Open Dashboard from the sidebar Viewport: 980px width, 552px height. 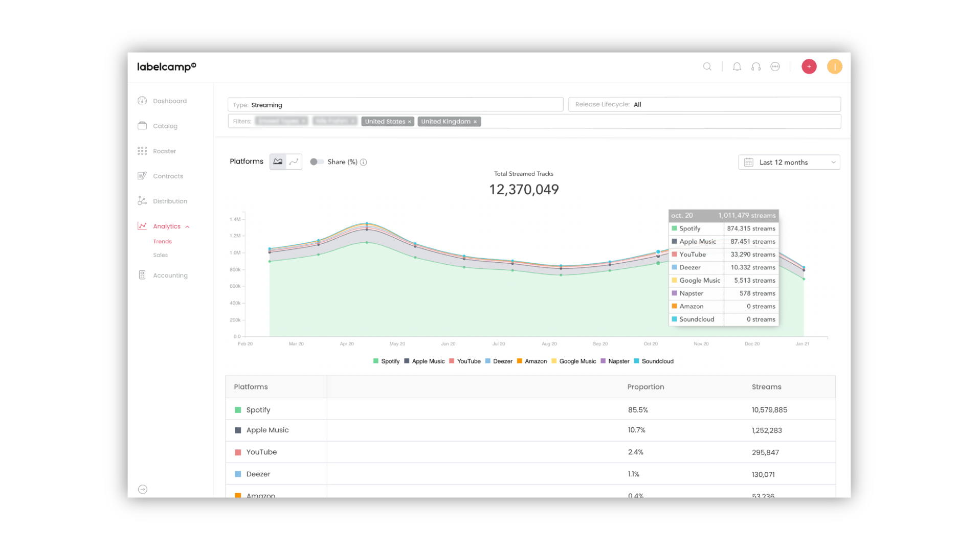169,101
